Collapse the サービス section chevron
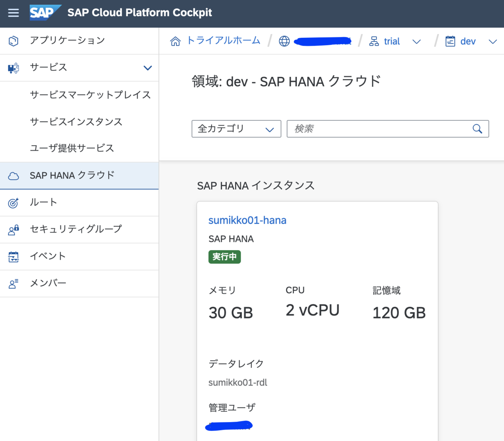The width and height of the screenshot is (504, 441). tap(148, 68)
